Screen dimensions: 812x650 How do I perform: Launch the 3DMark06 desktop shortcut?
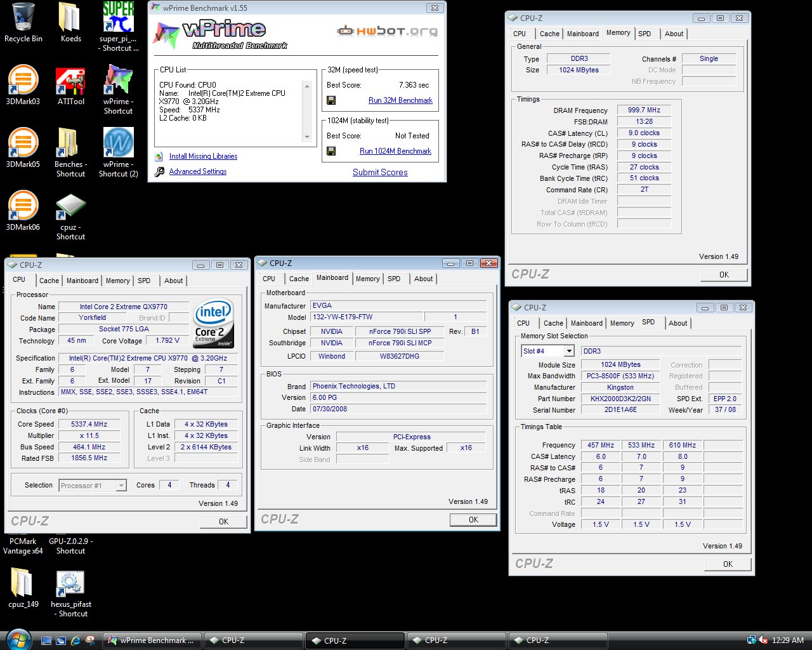23,211
